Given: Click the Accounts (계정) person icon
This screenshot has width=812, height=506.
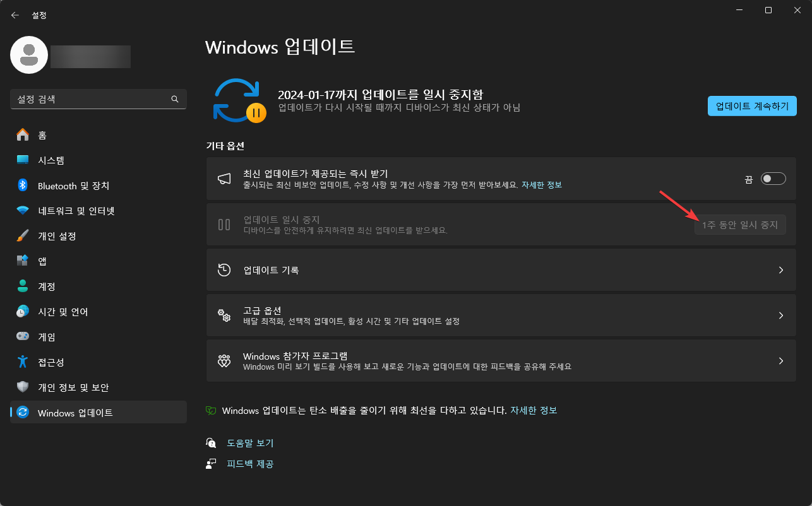Looking at the screenshot, I should (23, 286).
